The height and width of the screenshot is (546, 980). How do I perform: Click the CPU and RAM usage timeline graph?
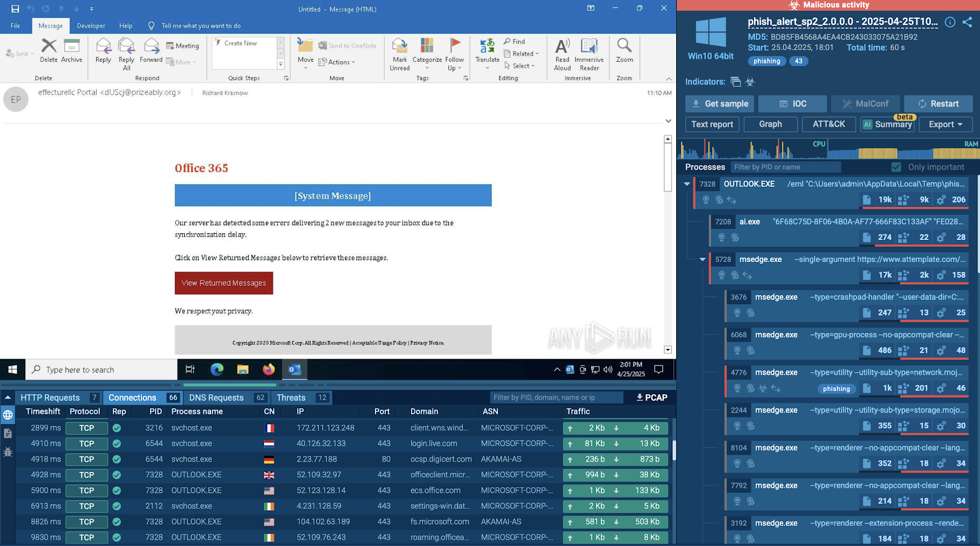828,149
